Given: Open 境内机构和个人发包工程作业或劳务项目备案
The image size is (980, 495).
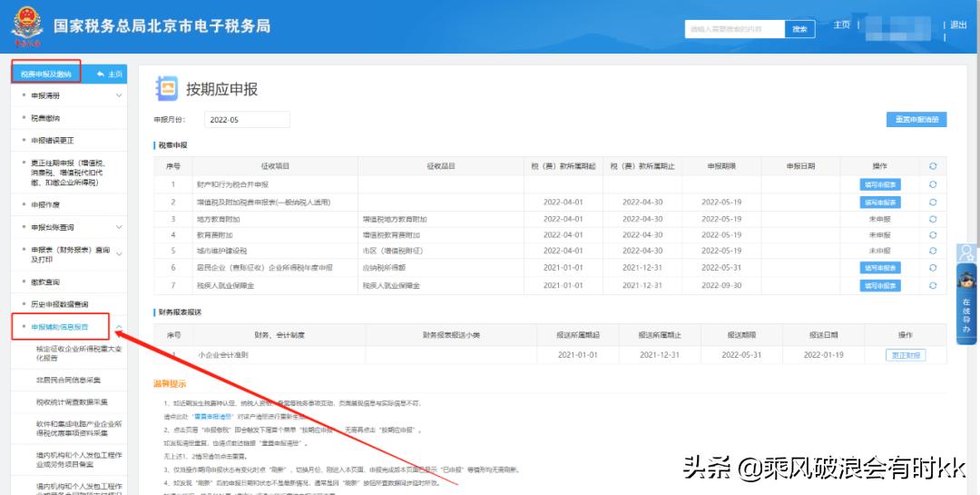Looking at the screenshot, I should pyautogui.click(x=79, y=459).
